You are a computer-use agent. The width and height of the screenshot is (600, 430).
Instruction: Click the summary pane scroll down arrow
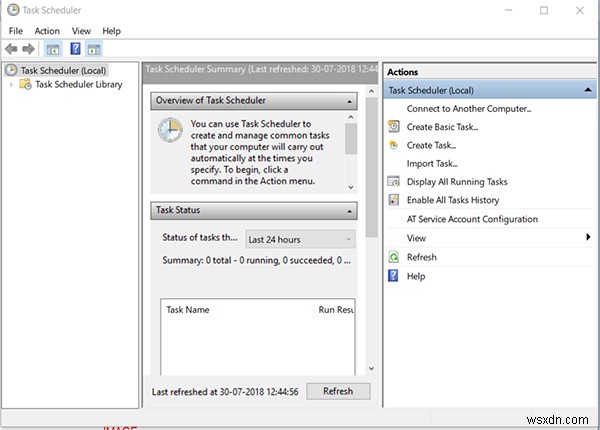371,368
